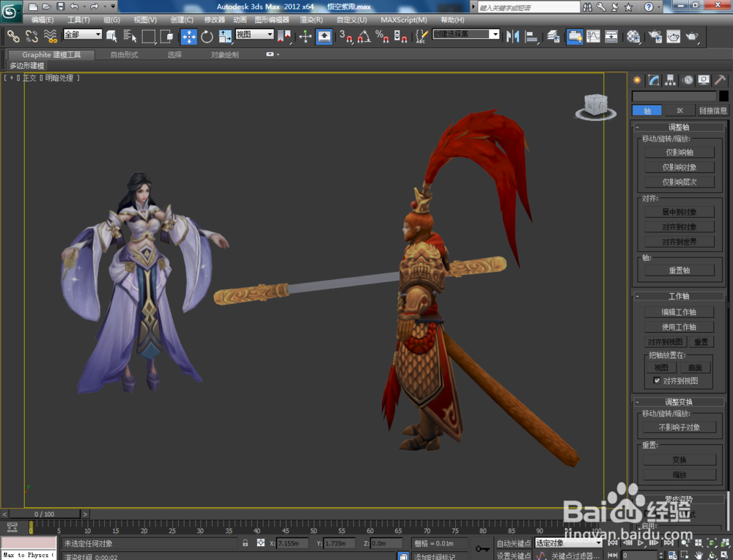
Task: Click the 仅影响对象 button
Action: (679, 167)
